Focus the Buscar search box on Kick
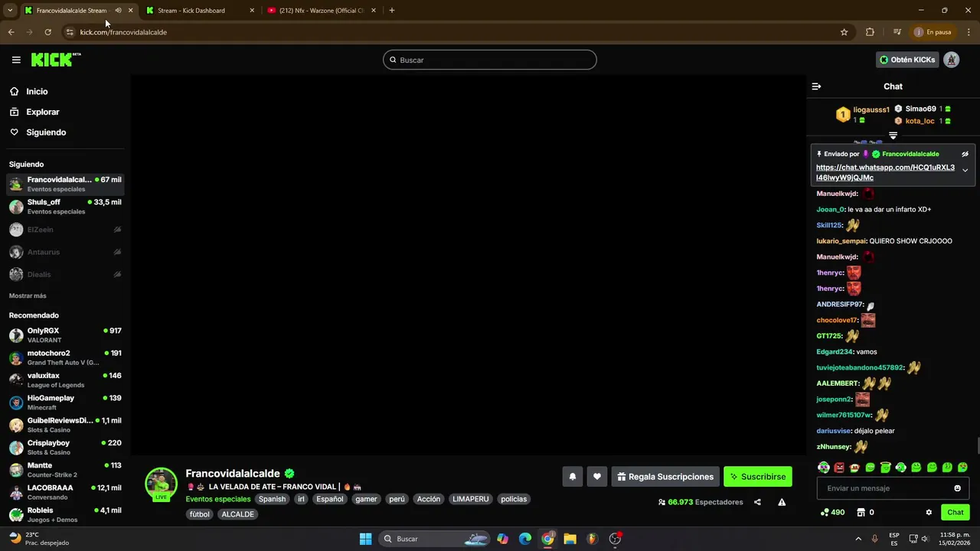This screenshot has height=551, width=980. tap(490, 60)
